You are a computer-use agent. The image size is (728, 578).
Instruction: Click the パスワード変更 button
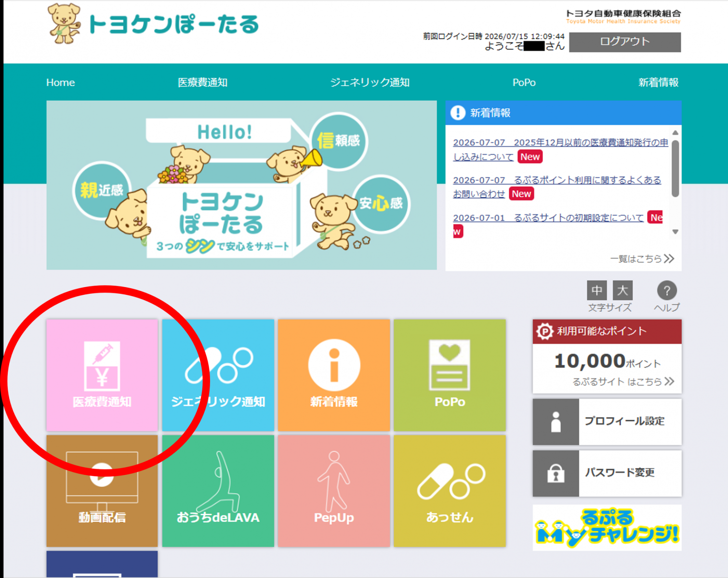(607, 473)
